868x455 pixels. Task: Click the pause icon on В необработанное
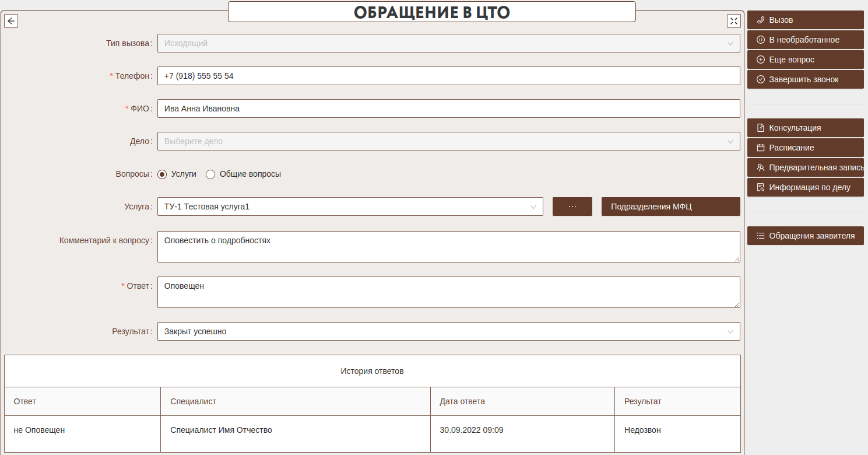[760, 40]
